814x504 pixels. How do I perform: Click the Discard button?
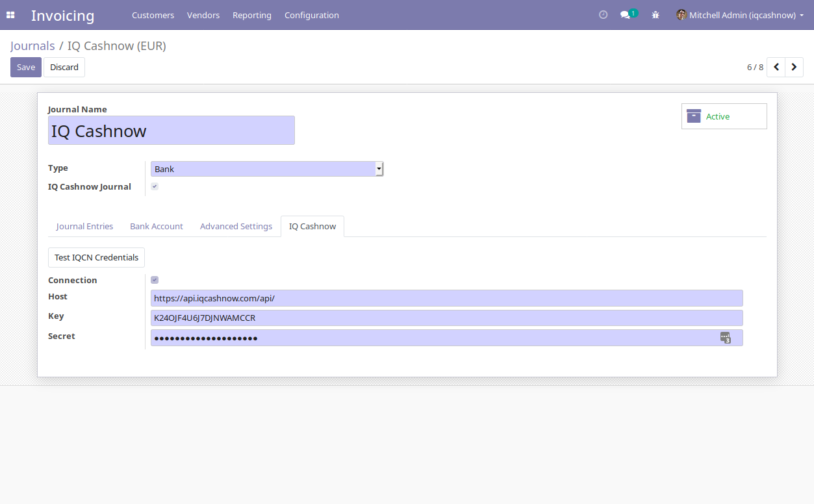tap(64, 67)
